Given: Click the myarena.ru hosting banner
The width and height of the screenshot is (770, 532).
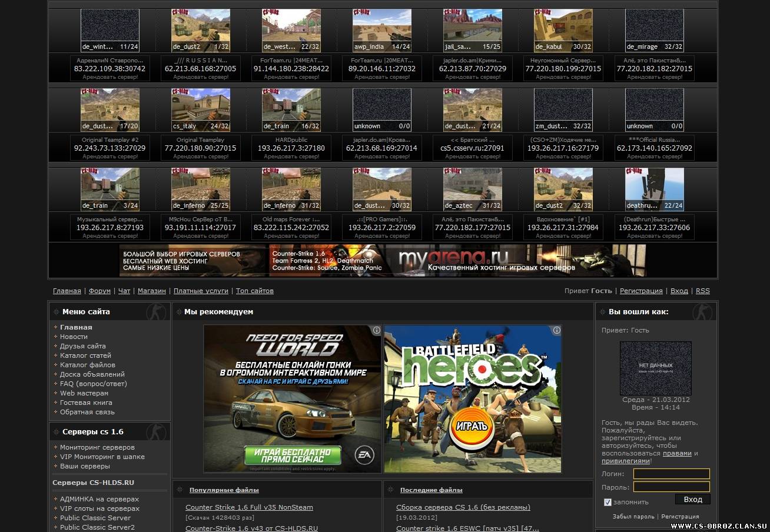Looking at the screenshot, I should tap(383, 260).
